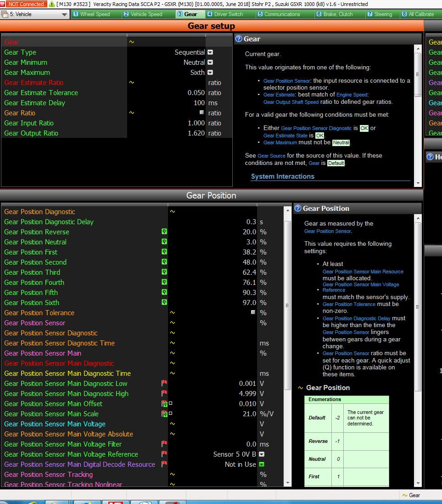442x504 pixels.
Task: Click the channel wave icon for Gear Position Sensor Diagnostic Time
Action: [x=173, y=343]
